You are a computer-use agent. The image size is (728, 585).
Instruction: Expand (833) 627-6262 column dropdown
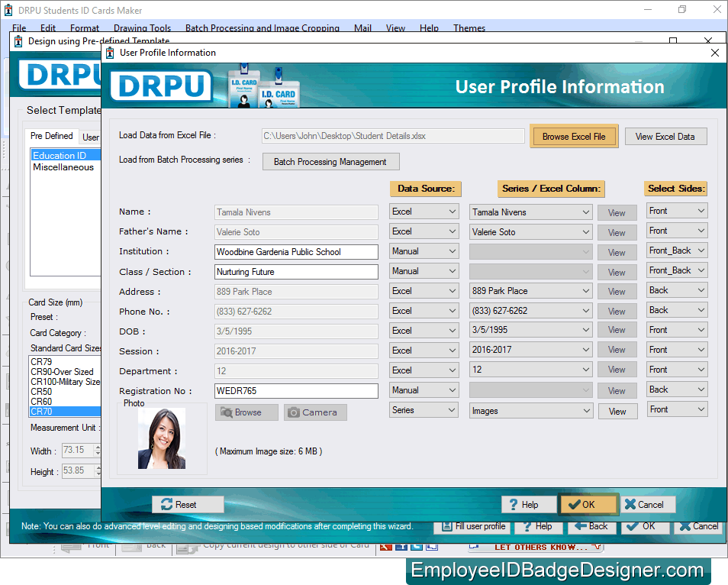point(531,310)
